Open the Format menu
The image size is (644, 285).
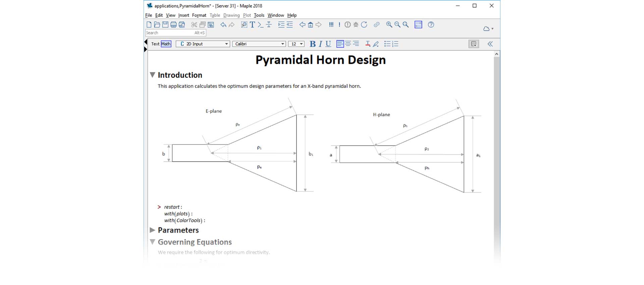click(199, 15)
